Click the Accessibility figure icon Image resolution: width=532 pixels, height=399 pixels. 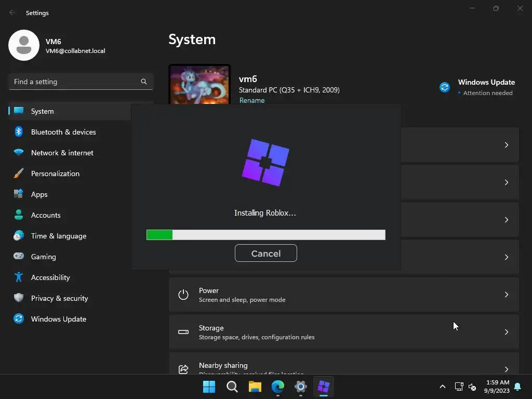pyautogui.click(x=19, y=277)
